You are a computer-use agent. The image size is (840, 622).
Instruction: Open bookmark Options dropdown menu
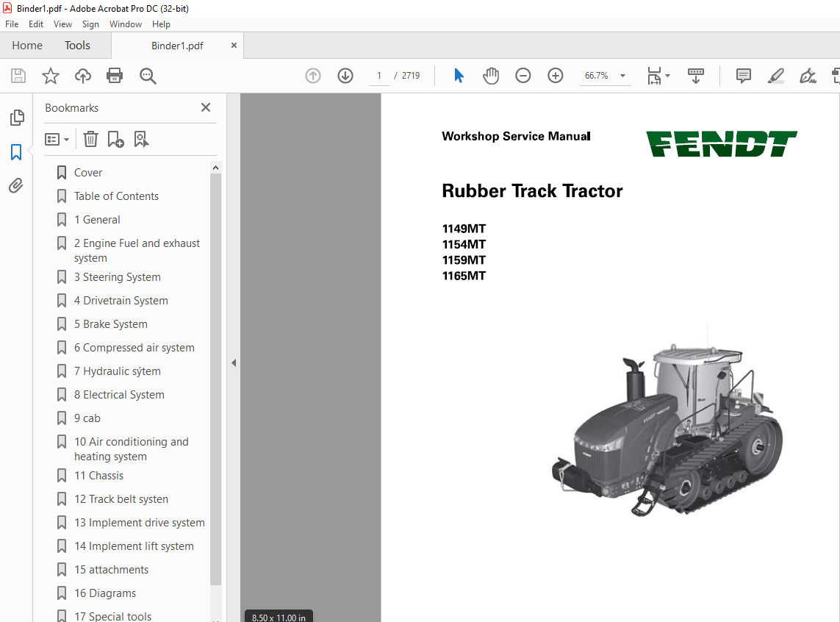point(57,139)
